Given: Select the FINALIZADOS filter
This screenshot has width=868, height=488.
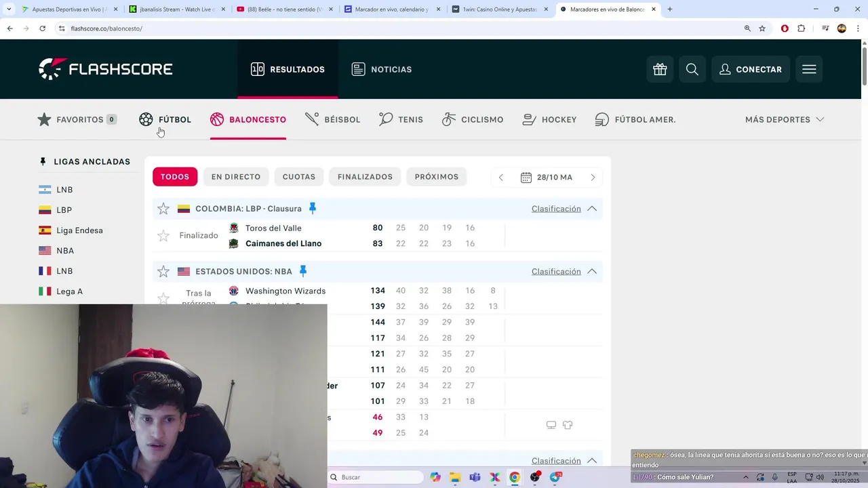Looking at the screenshot, I should (365, 177).
